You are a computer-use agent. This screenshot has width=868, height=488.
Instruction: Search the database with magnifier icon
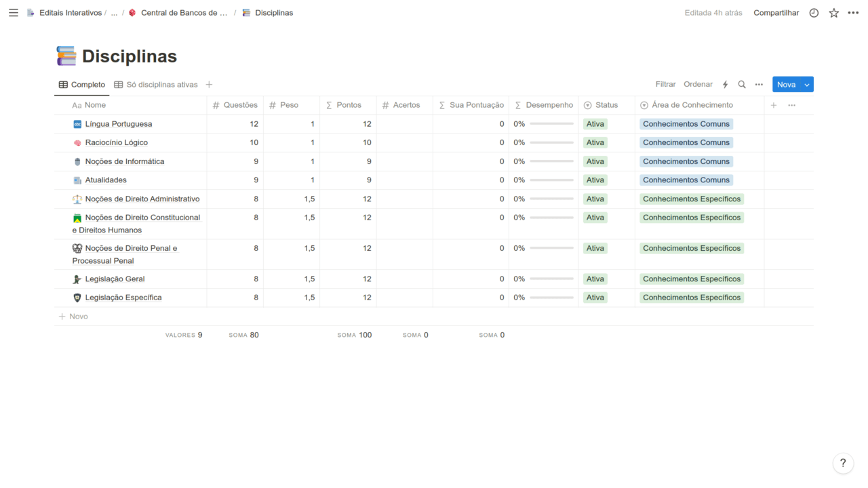(742, 85)
